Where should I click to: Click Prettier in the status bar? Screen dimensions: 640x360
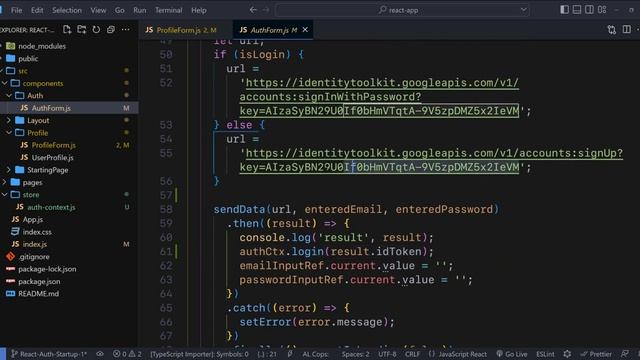[596, 354]
